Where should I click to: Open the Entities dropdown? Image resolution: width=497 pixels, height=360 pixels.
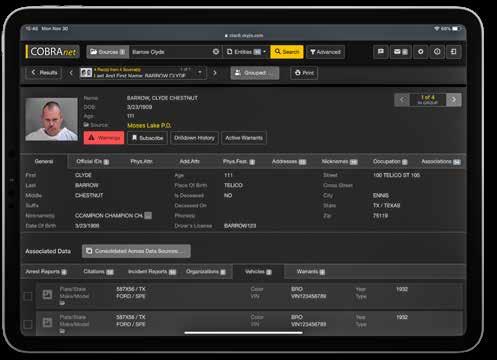pos(246,52)
